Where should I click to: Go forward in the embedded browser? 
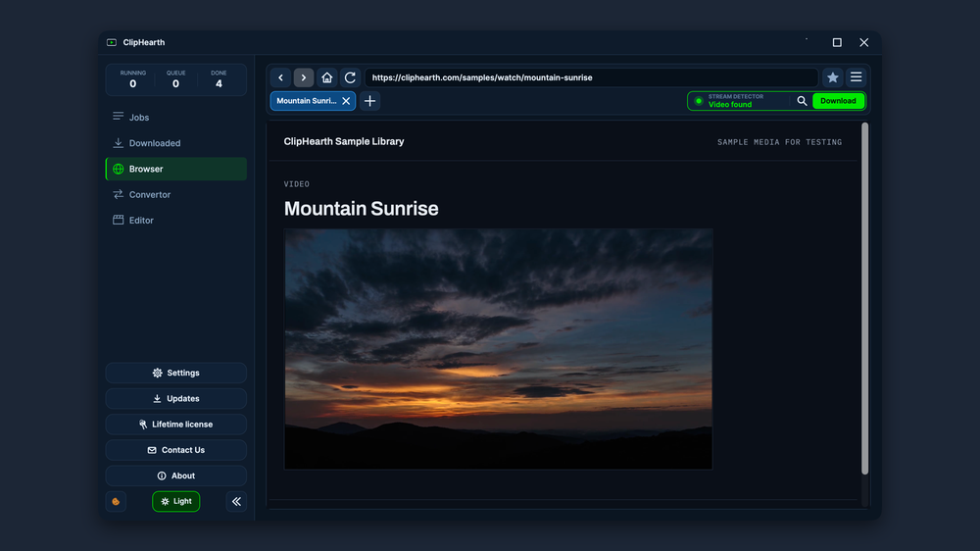304,77
